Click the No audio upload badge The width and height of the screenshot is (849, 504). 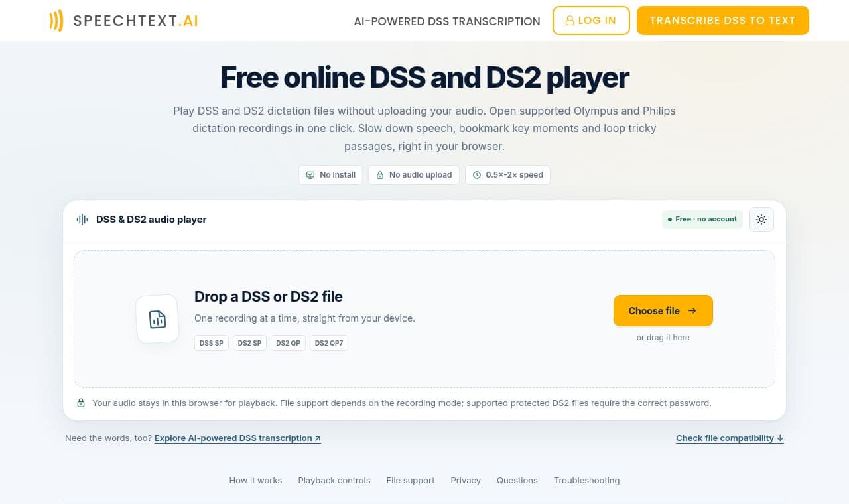click(x=413, y=175)
